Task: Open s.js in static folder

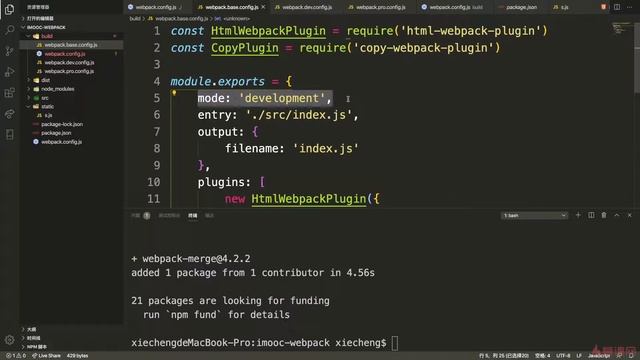Action: (x=71, y=116)
